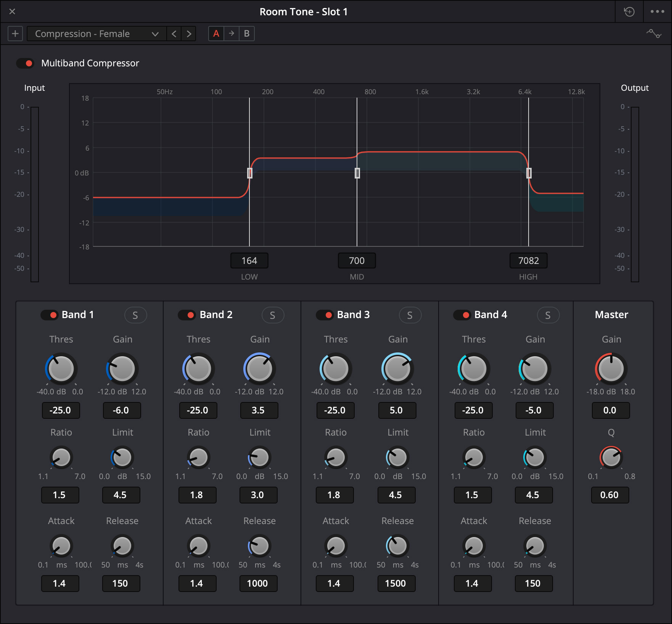
Task: Switch to the B comparison state
Action: click(x=247, y=34)
